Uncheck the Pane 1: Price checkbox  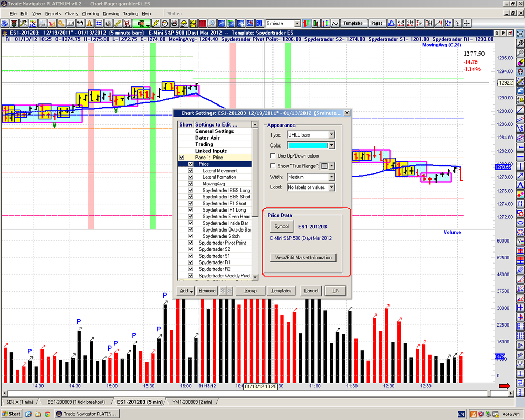[x=182, y=157]
